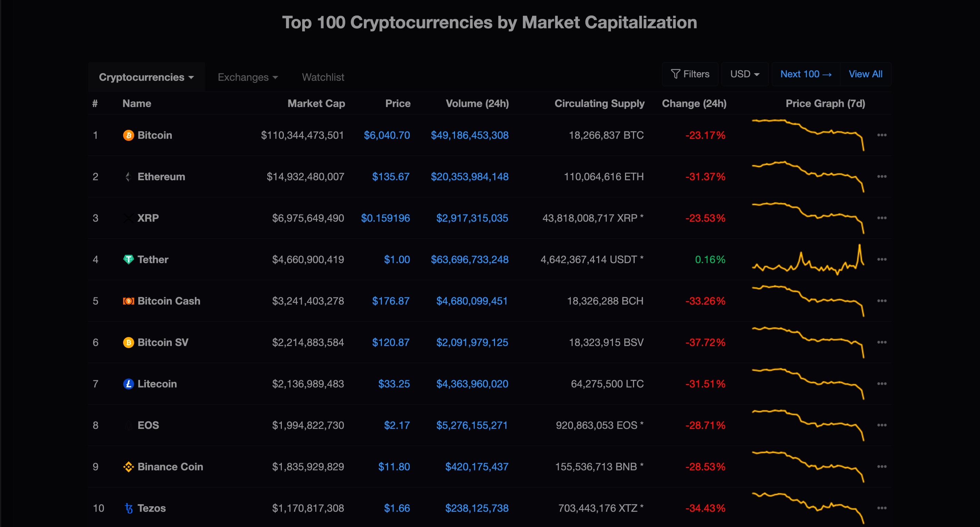Click the Litecoin logo icon
980x527 pixels.
click(129, 384)
